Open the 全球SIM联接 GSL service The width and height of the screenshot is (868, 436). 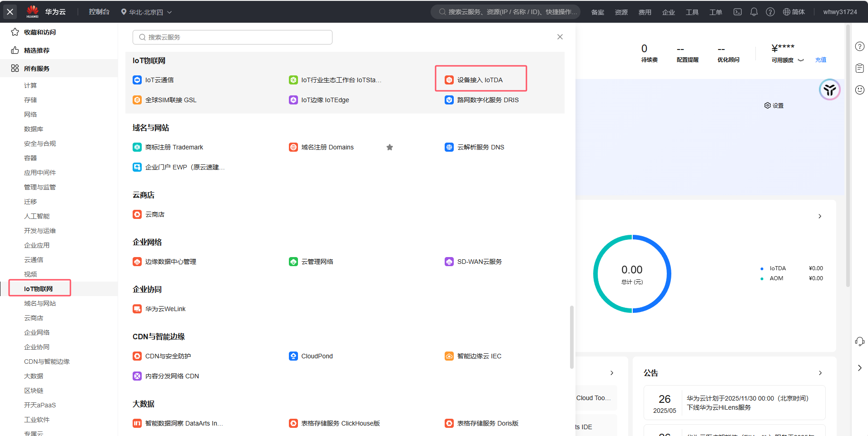coord(164,100)
